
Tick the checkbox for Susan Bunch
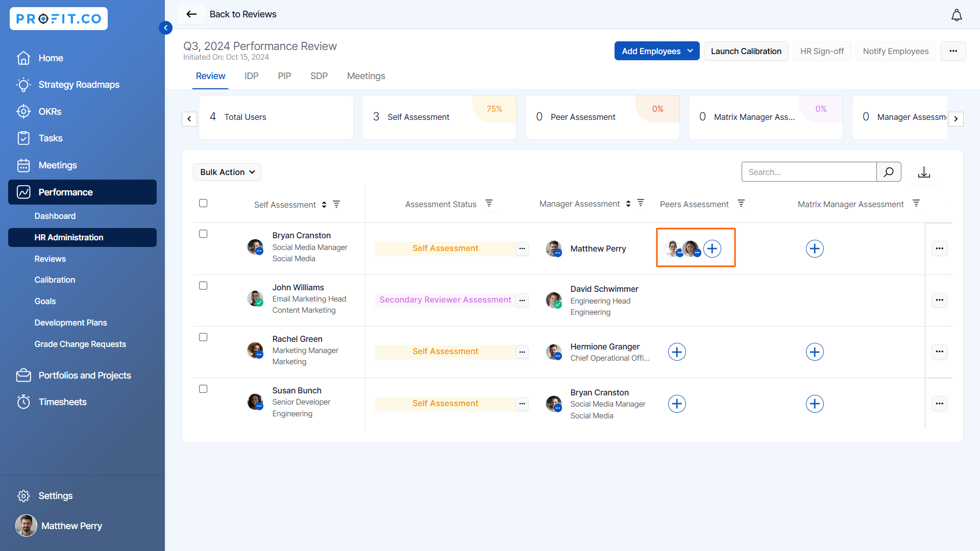[x=203, y=389]
